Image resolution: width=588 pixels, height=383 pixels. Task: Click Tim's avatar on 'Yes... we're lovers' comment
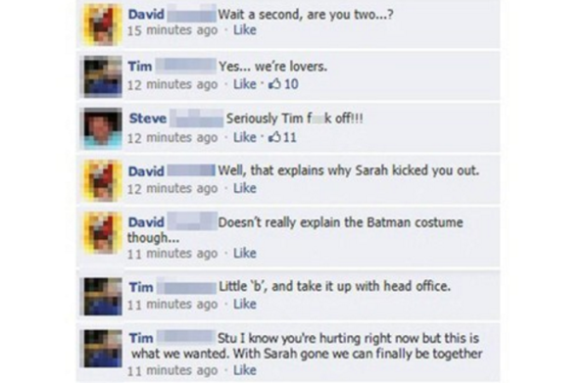point(103,76)
